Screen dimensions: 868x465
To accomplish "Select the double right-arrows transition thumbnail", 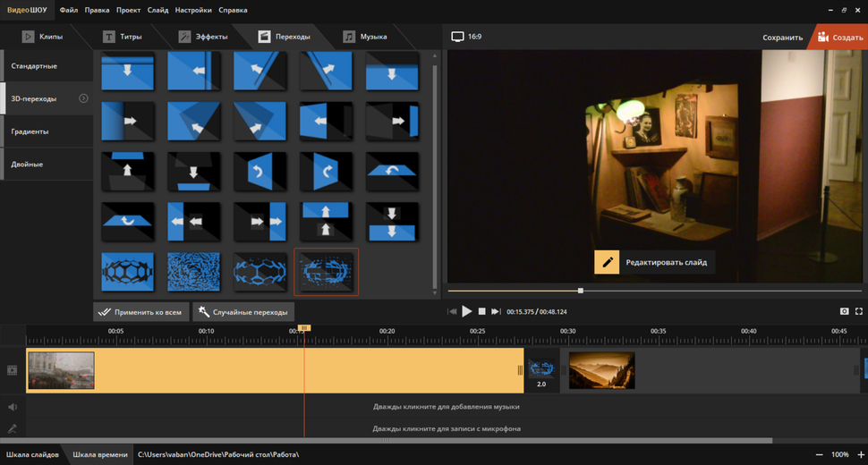I will 260,221.
